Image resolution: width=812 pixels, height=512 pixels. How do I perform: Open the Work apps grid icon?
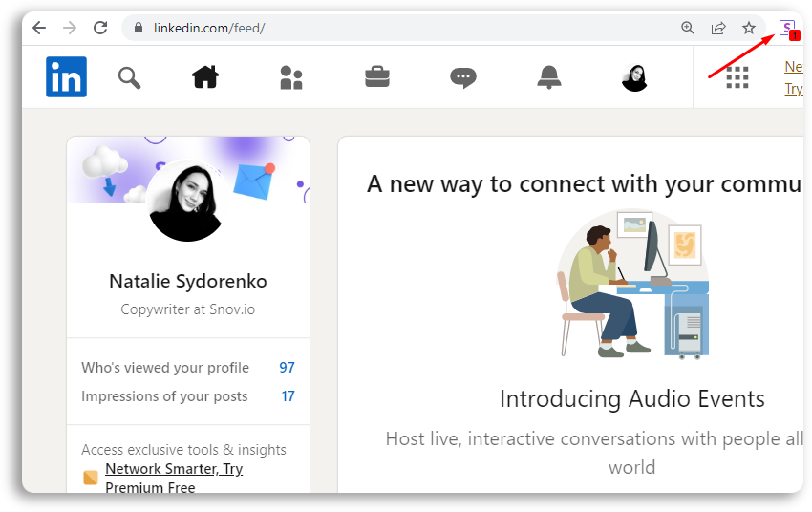(x=737, y=77)
